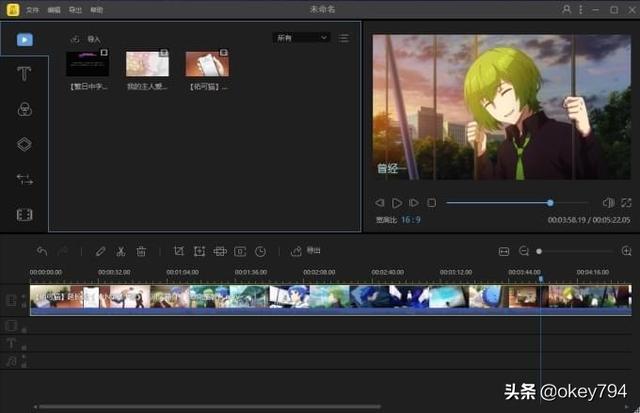
Task: Open the 编辑 menu
Action: pos(54,10)
